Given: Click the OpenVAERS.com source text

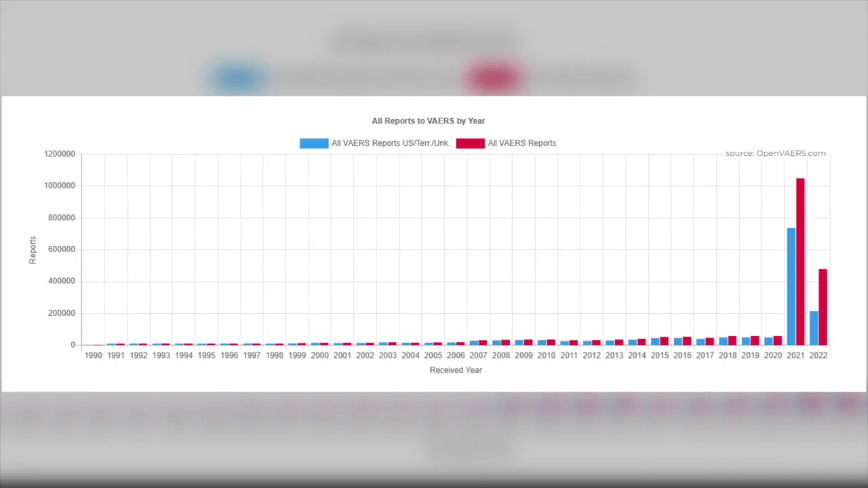Looking at the screenshot, I should click(x=776, y=153).
